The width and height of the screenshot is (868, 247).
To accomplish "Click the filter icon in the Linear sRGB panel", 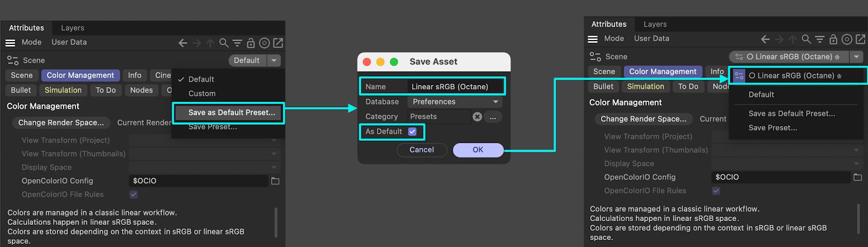I will [820, 39].
